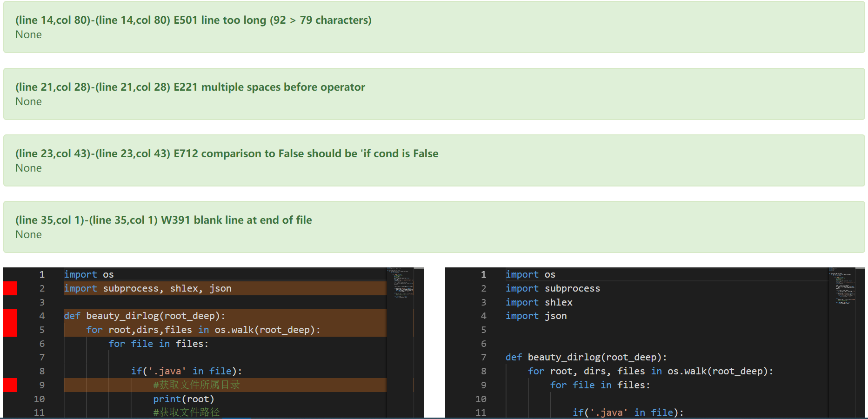Click red diff marker beside line 2
Screen dimensions: 868x419
[x=10, y=288]
